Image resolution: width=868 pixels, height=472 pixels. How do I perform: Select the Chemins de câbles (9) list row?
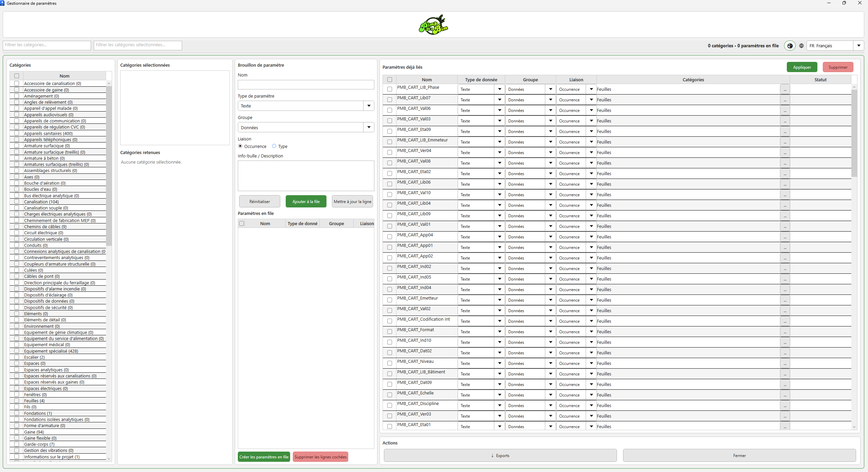58,226
